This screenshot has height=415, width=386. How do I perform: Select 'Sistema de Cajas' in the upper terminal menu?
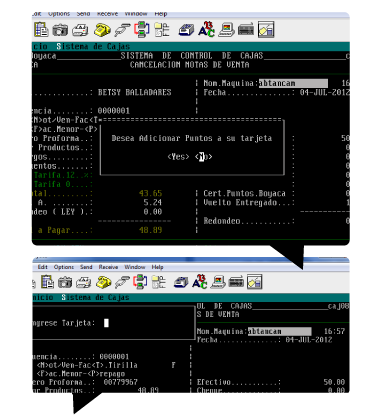coord(93,46)
